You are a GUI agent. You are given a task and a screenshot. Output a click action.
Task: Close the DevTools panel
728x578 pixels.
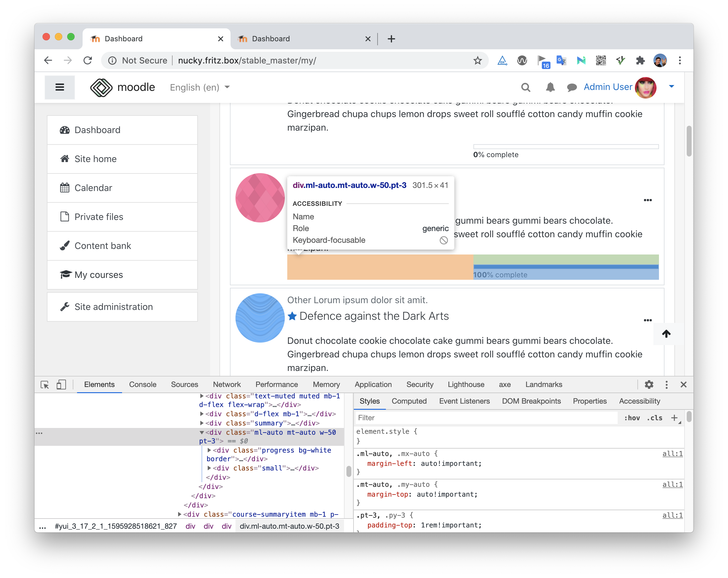click(683, 385)
